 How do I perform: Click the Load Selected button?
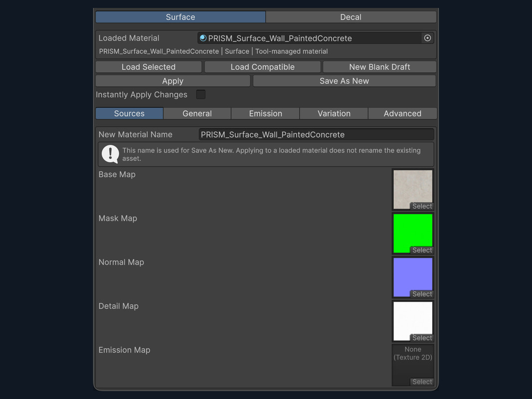pyautogui.click(x=149, y=67)
